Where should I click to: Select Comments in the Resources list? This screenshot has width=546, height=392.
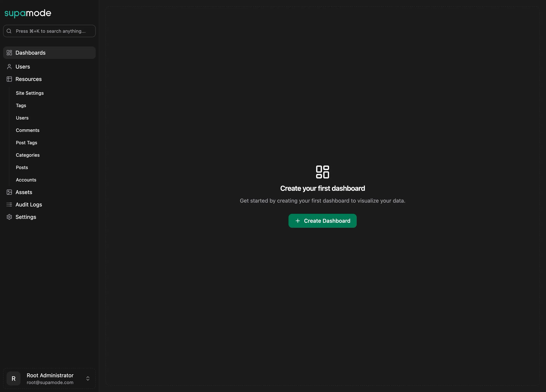(x=28, y=130)
